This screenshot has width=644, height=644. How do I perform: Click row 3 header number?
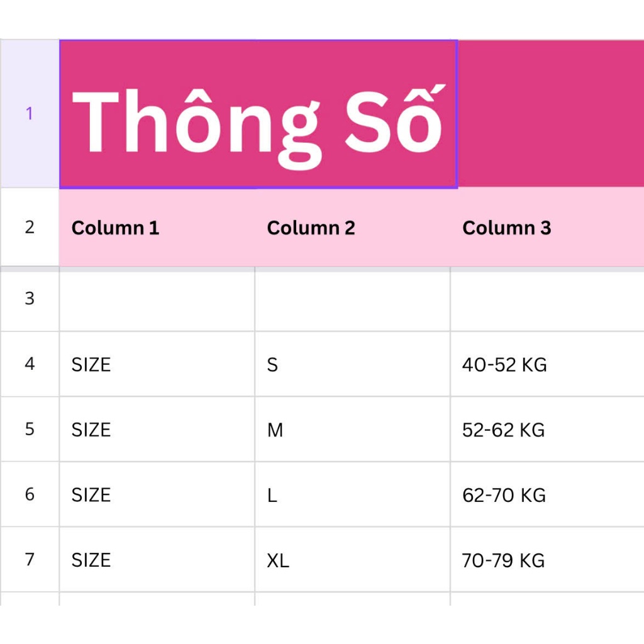(29, 299)
